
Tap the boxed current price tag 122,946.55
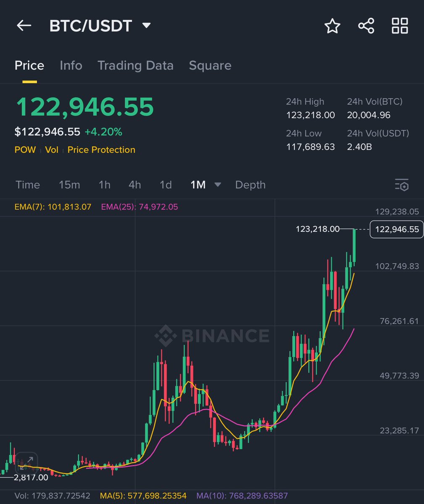click(397, 229)
